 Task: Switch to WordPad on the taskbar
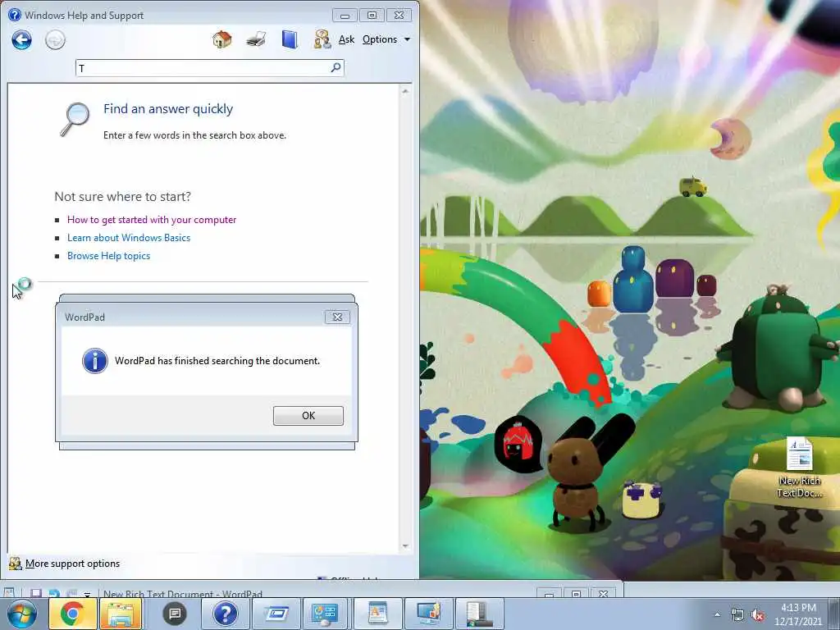(x=377, y=614)
